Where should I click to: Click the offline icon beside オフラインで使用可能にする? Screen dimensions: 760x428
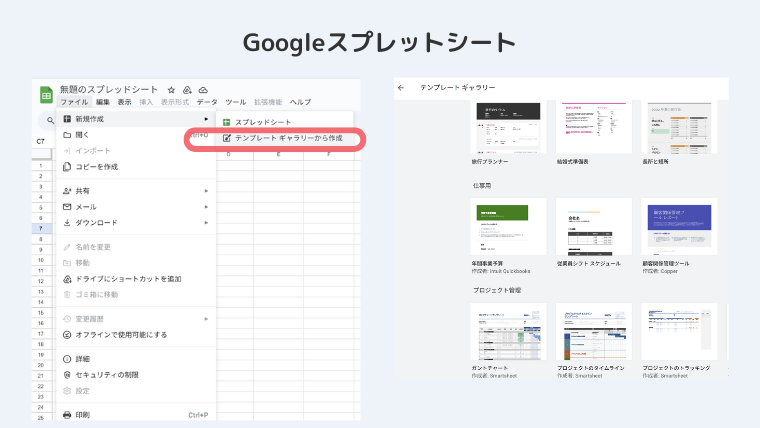(67, 335)
